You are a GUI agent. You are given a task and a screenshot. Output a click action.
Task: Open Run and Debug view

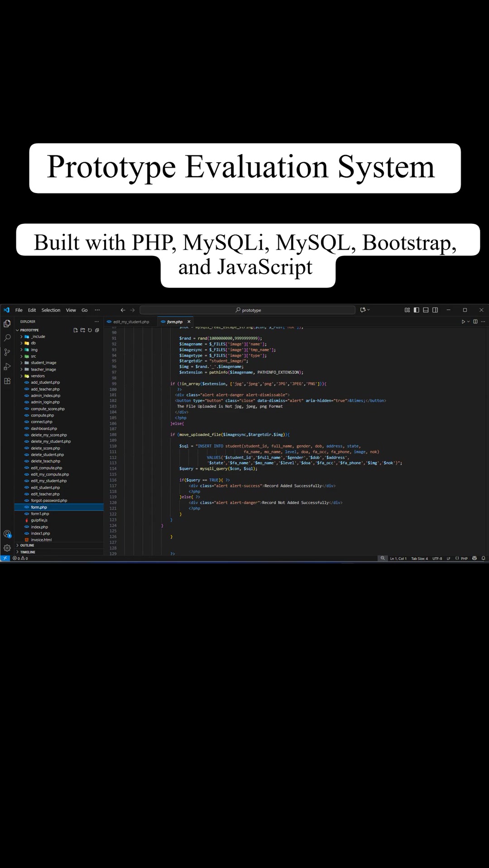(7, 366)
